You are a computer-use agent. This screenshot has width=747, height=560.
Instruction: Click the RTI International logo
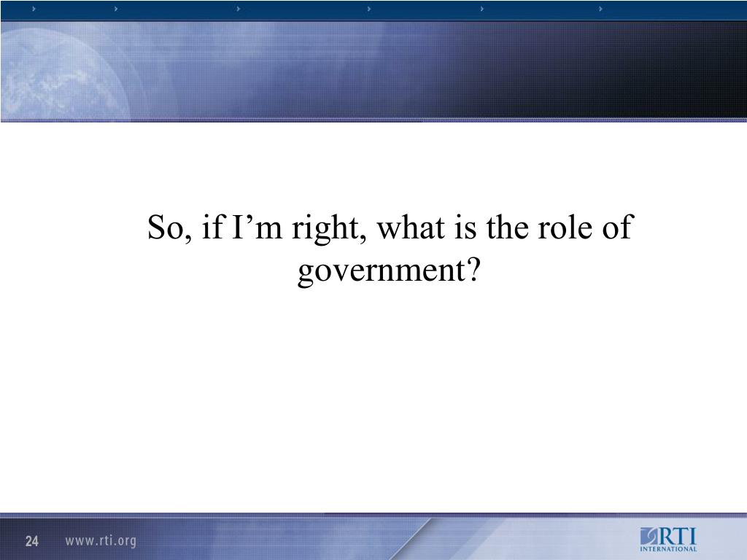pos(668,540)
